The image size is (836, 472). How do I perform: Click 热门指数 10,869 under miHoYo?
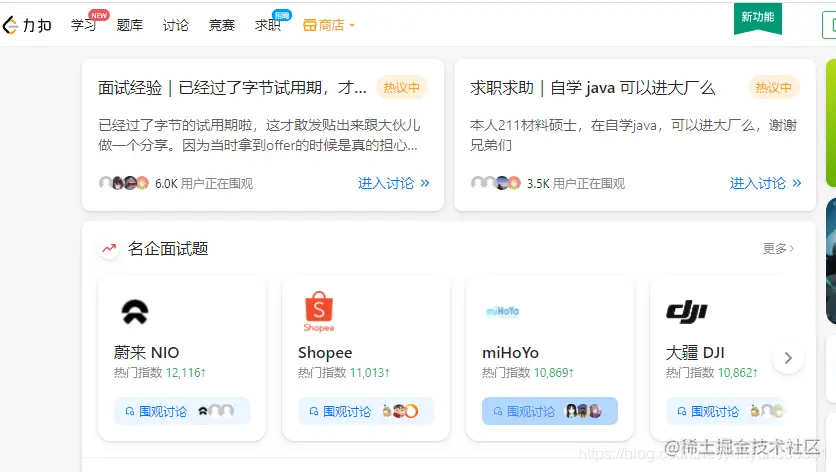528,373
